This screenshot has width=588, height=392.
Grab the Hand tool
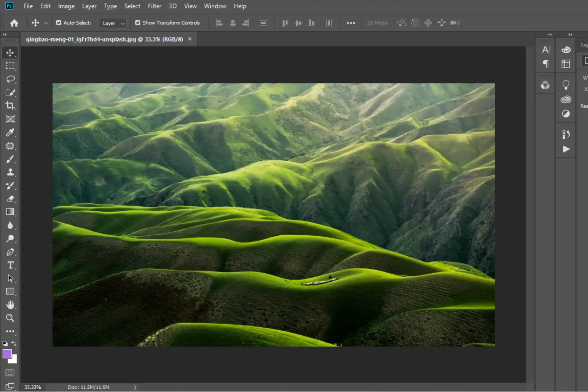pos(10,304)
